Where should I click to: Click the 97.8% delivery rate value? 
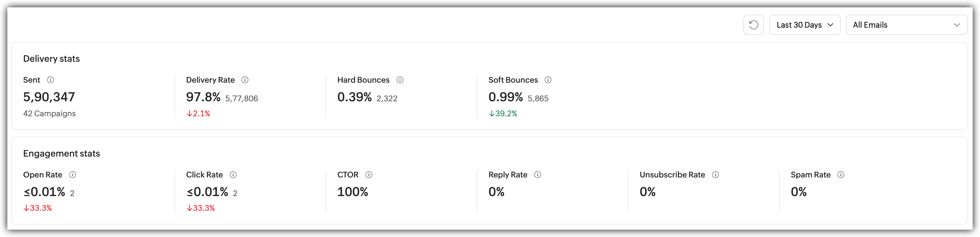(203, 97)
